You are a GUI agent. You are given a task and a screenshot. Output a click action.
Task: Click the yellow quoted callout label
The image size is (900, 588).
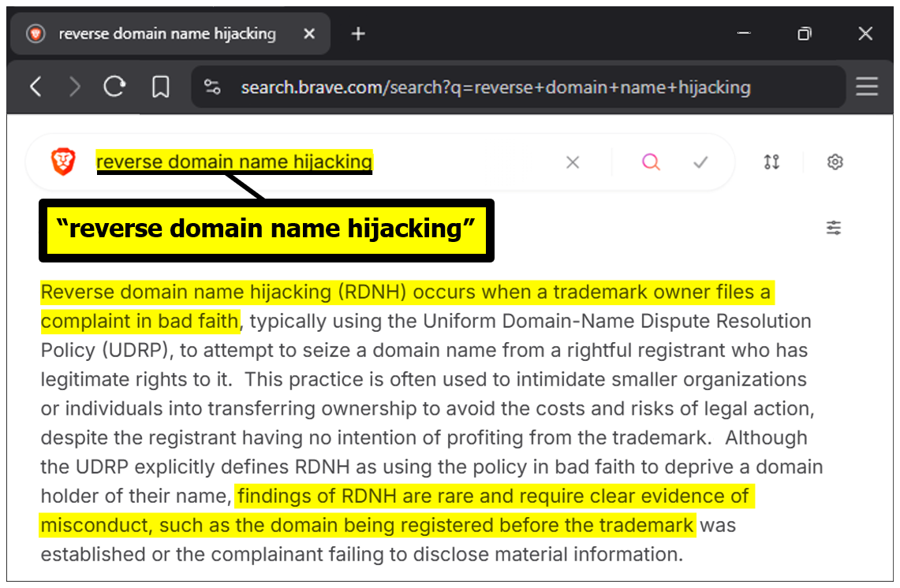click(x=267, y=230)
